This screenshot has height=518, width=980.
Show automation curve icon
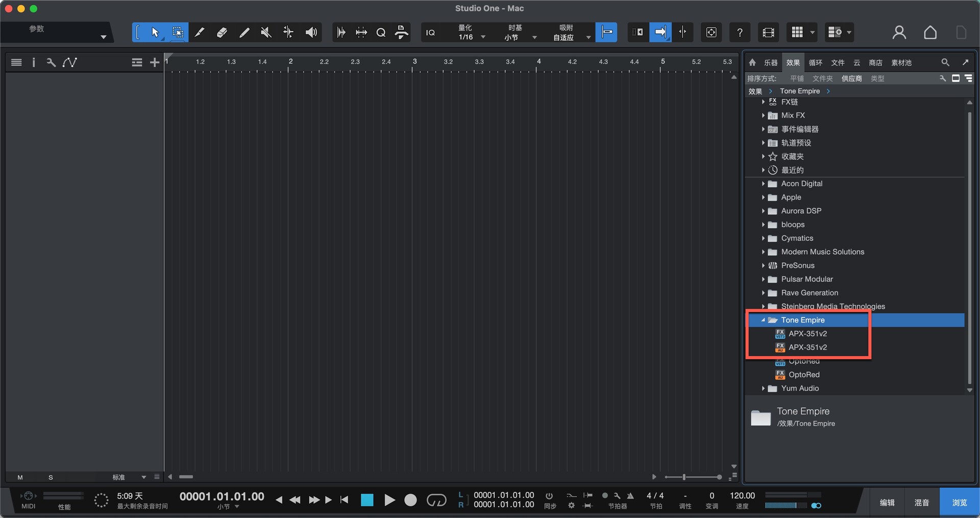tap(70, 62)
